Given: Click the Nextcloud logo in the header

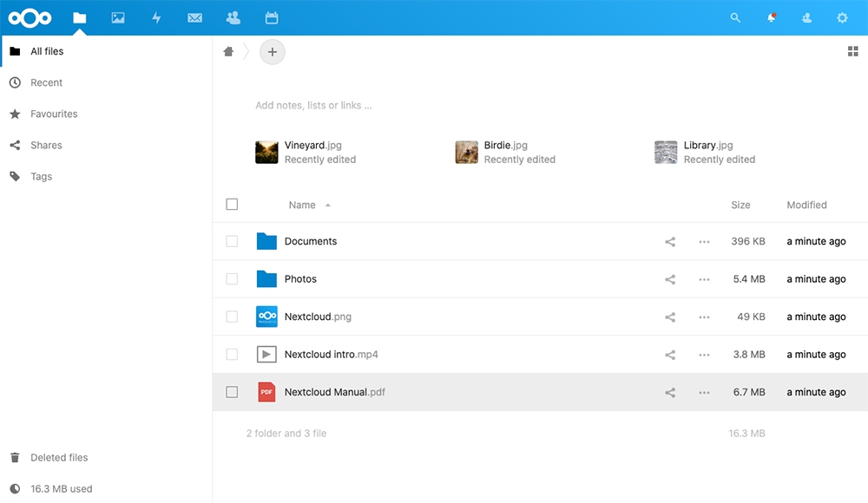Looking at the screenshot, I should (x=30, y=18).
